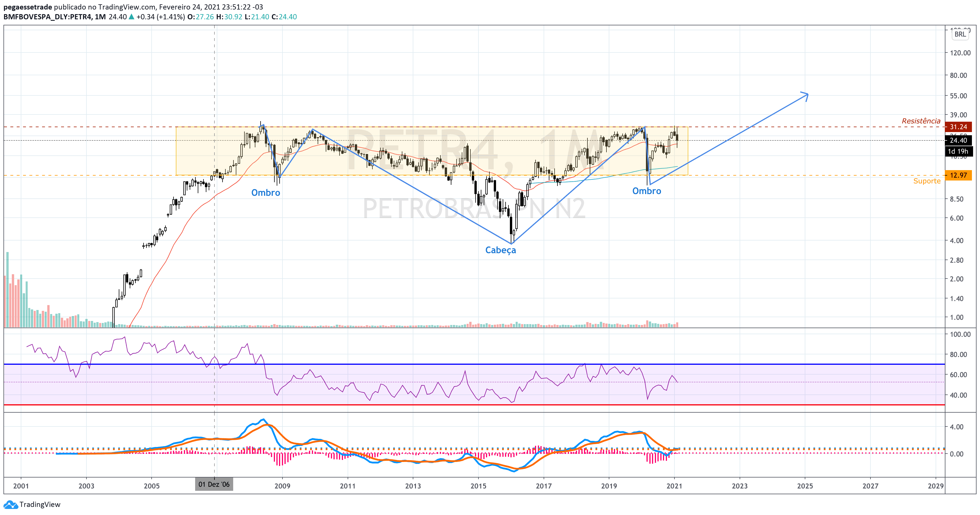980x515 pixels.
Task: Click the pegaessetrade author name
Action: pos(28,7)
